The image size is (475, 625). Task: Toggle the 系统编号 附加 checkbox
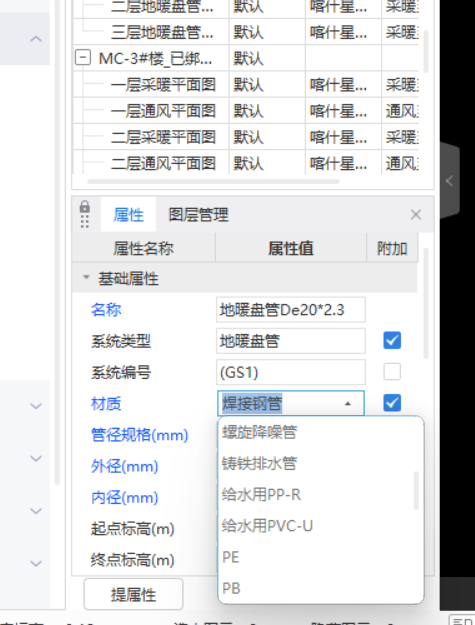392,372
